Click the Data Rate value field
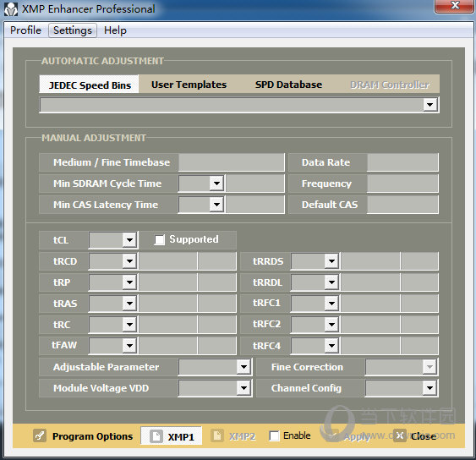 tap(402, 162)
